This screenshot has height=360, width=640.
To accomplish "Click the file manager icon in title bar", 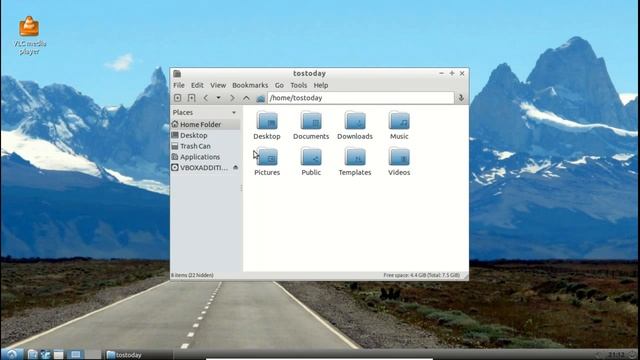I will 177,73.
